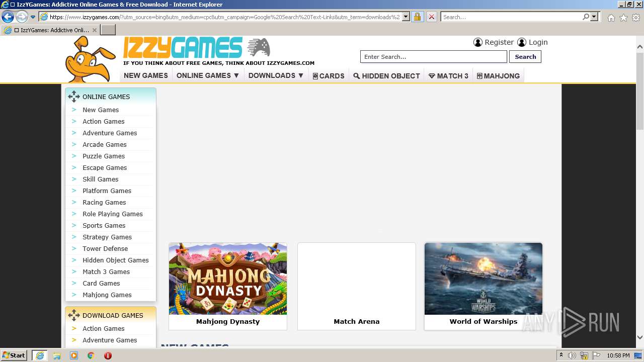Click the security lock icon in the address bar
644x362 pixels.
pyautogui.click(x=417, y=17)
